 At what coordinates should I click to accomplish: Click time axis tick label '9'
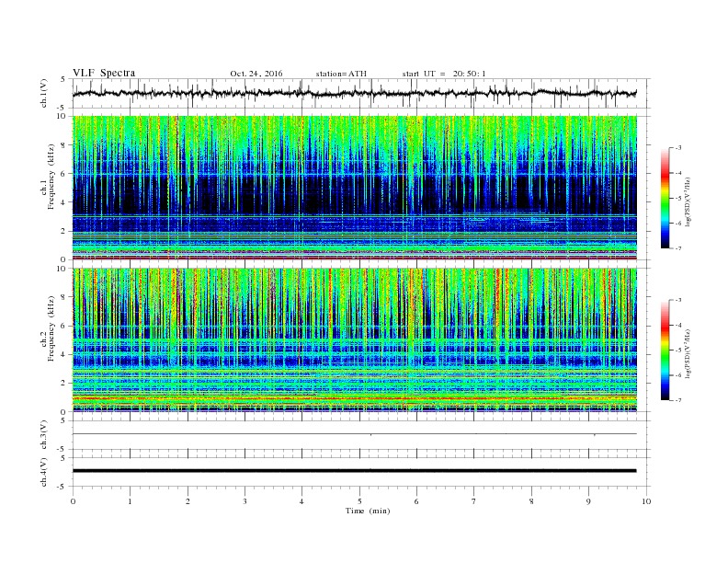(x=588, y=501)
